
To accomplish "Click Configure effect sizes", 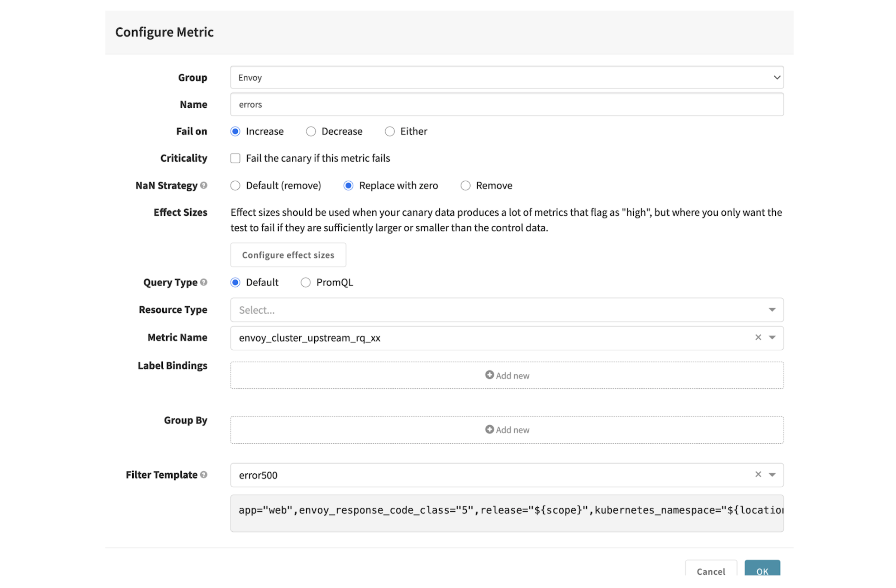I will point(288,255).
